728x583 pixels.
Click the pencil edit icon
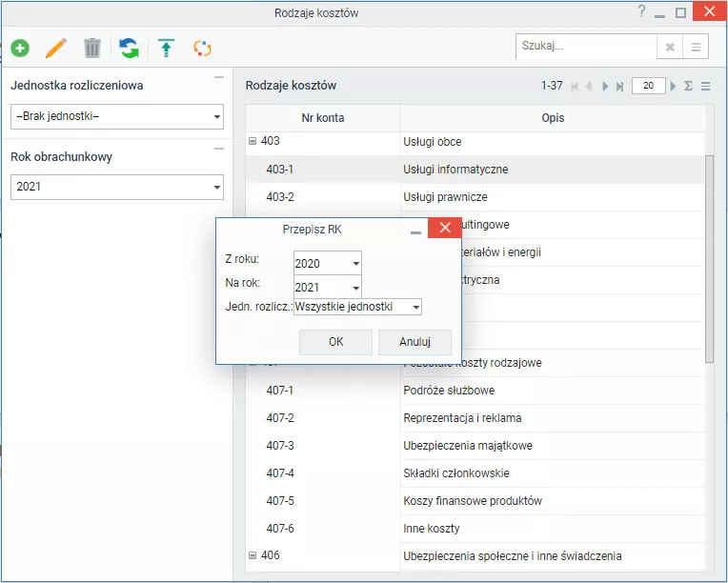(56, 48)
